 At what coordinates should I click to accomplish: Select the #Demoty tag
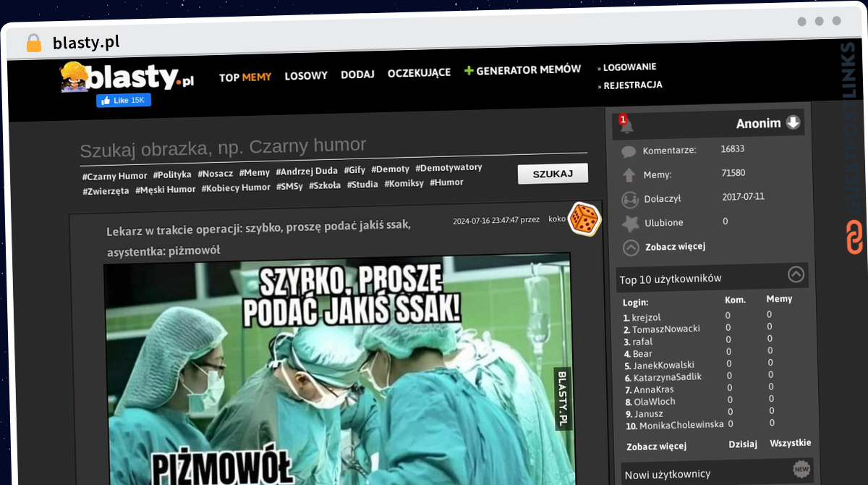point(391,169)
